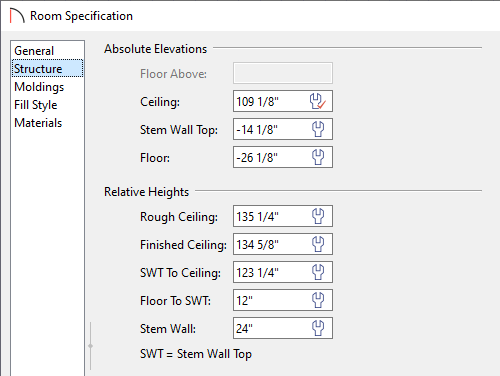Click the Finished Ceiling wrench icon
This screenshot has width=500, height=376.
click(318, 244)
